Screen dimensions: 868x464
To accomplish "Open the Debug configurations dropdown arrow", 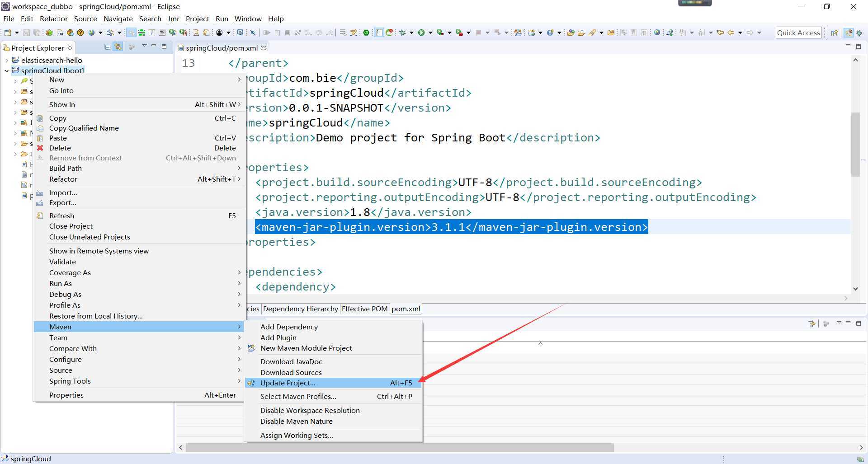I will click(x=411, y=33).
